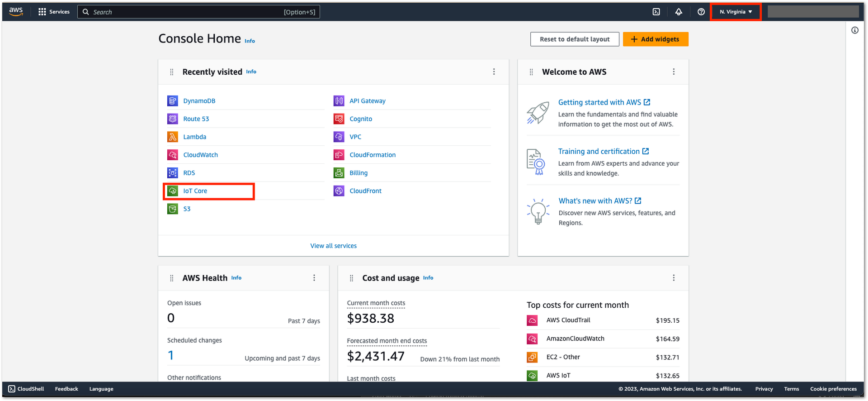This screenshot has height=401, width=868.
Task: Click the Route 53 service icon
Action: click(x=173, y=119)
